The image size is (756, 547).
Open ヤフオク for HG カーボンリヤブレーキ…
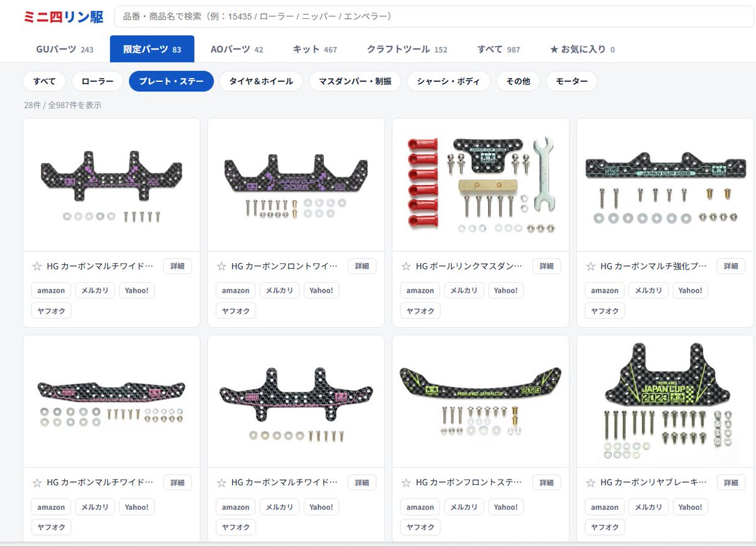[605, 527]
